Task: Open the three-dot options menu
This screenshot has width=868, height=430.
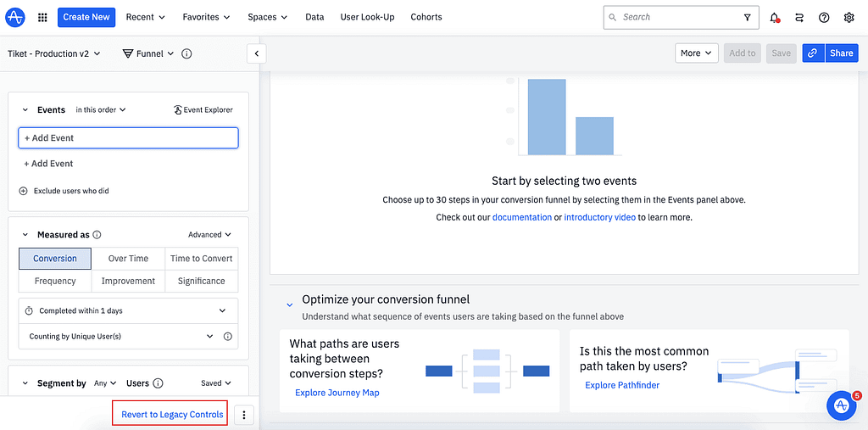Action: tap(244, 415)
